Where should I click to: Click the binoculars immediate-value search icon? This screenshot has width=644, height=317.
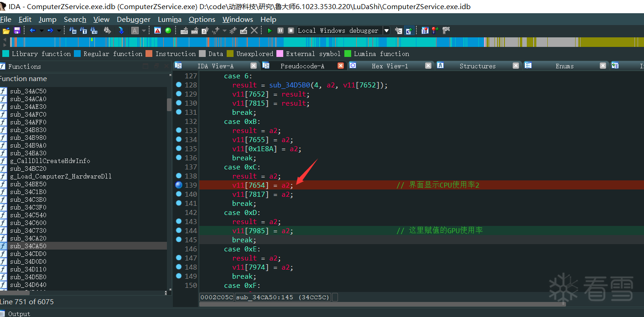tap(73, 31)
